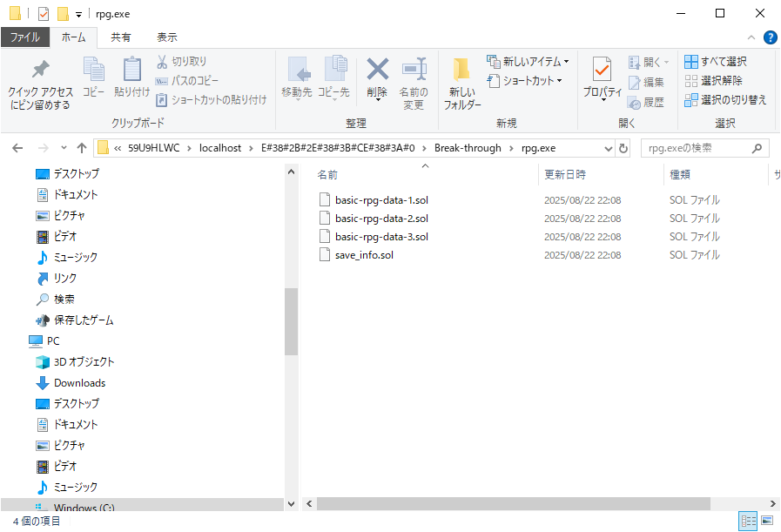Open Properties (プロパティ) checkmark icon
Image resolution: width=781 pixels, height=532 pixels.
pyautogui.click(x=602, y=70)
